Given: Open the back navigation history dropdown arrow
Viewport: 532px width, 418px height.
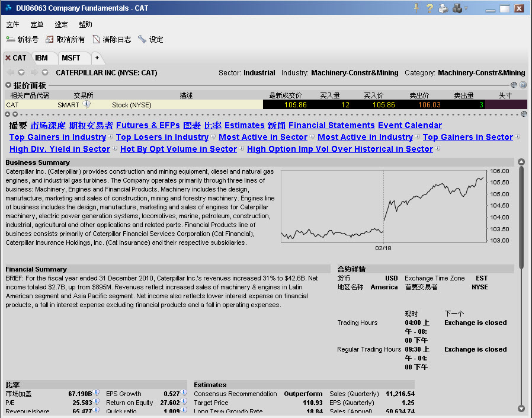Looking at the screenshot, I should [x=21, y=73].
